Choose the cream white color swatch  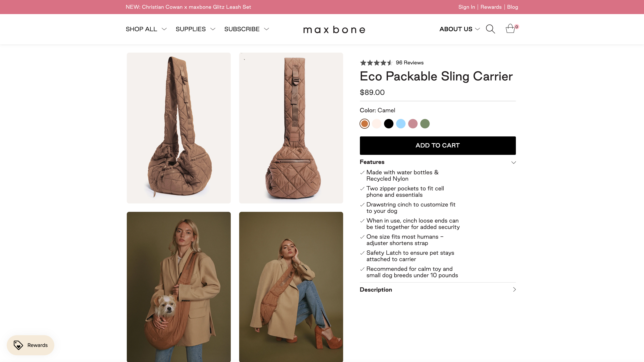tap(377, 124)
